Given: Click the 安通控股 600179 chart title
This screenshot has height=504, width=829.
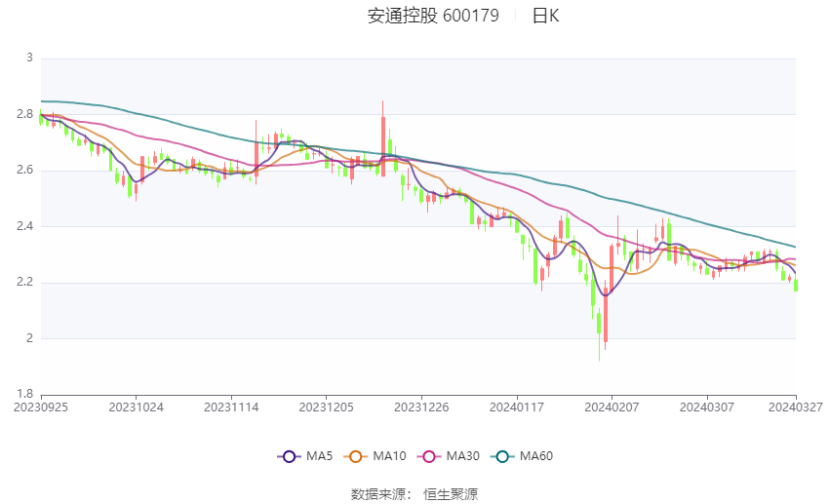Looking at the screenshot, I should pos(433,16).
